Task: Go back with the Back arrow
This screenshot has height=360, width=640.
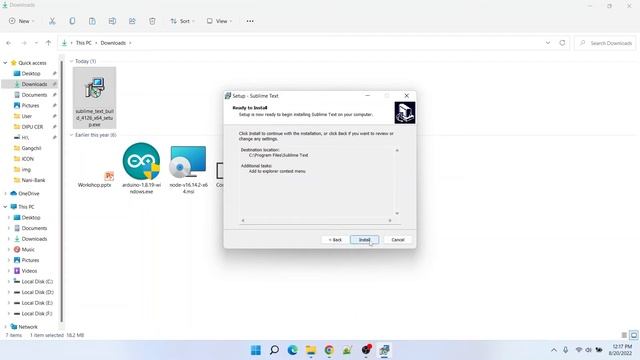Action: (9, 43)
